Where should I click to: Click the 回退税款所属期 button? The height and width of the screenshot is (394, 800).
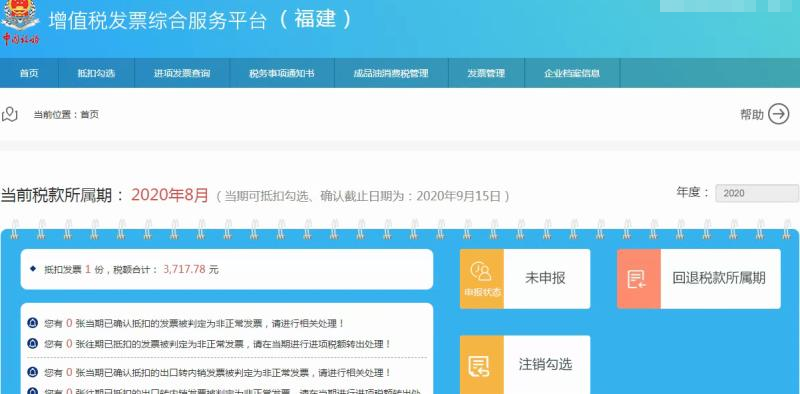tap(720, 279)
